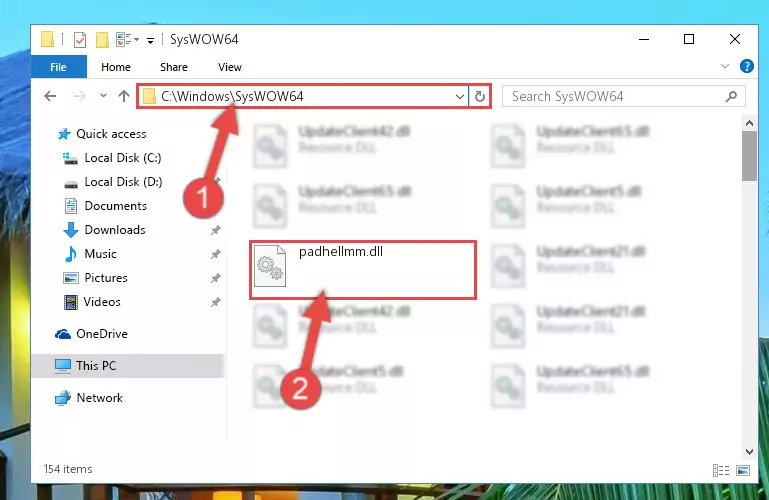The width and height of the screenshot is (769, 500).
Task: Click the pin icon next to Music
Action: 215,254
